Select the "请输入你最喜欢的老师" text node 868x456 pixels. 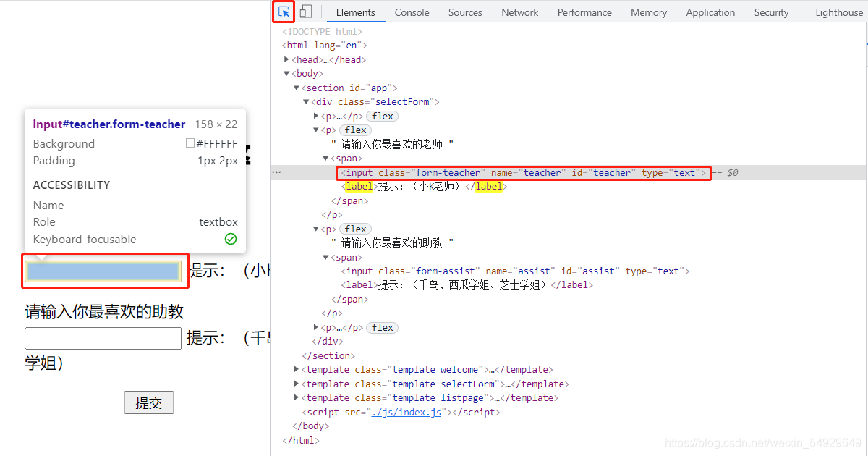[392, 144]
